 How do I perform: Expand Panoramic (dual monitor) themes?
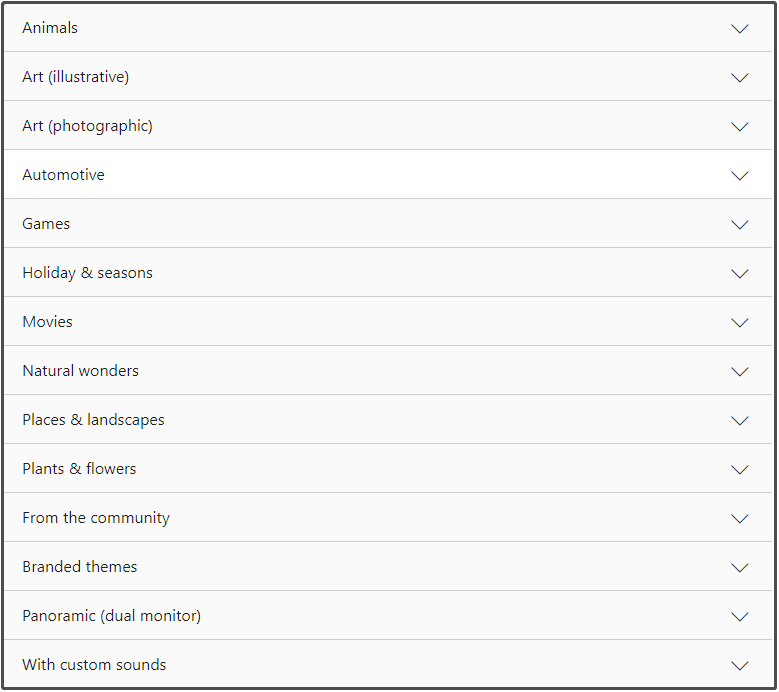pyautogui.click(x=388, y=615)
